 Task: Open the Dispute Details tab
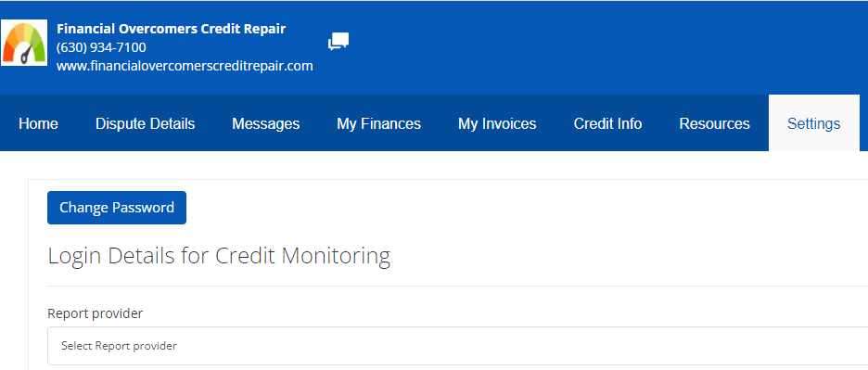pyautogui.click(x=145, y=123)
